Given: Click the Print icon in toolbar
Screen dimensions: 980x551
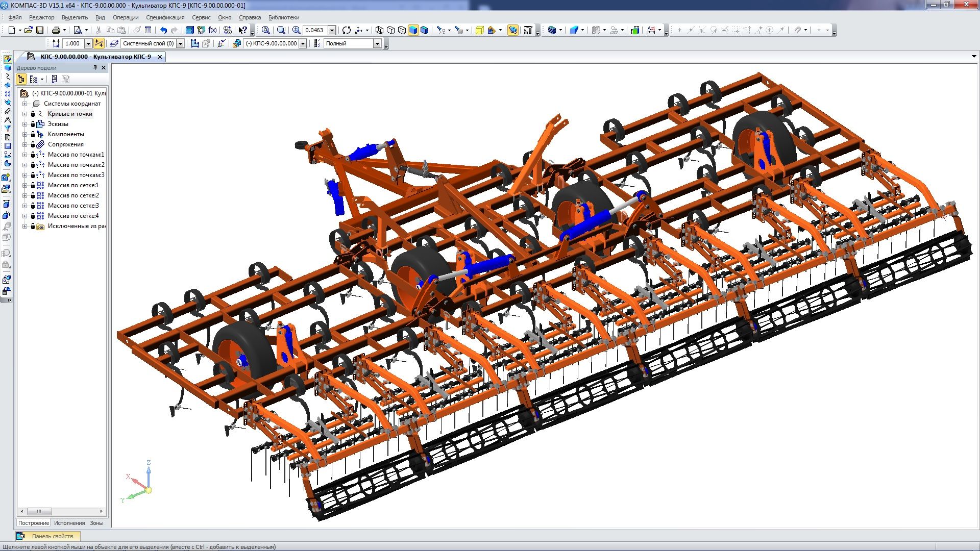Looking at the screenshot, I should [56, 30].
